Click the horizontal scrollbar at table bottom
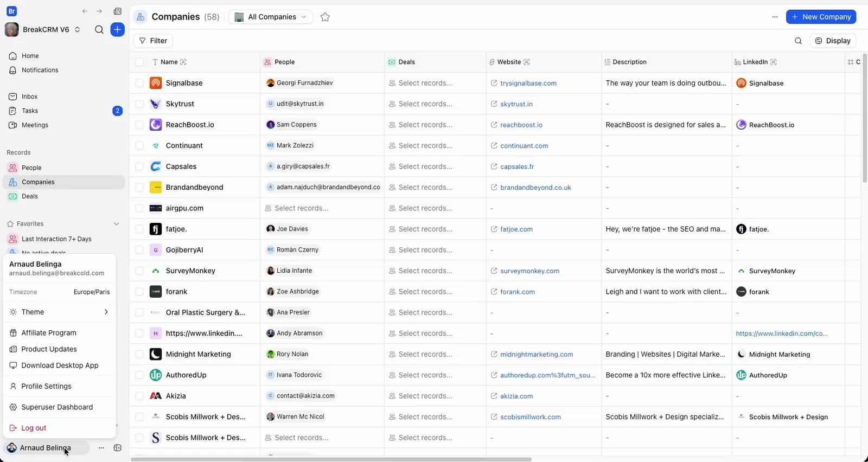The width and height of the screenshot is (868, 462). (x=331, y=459)
